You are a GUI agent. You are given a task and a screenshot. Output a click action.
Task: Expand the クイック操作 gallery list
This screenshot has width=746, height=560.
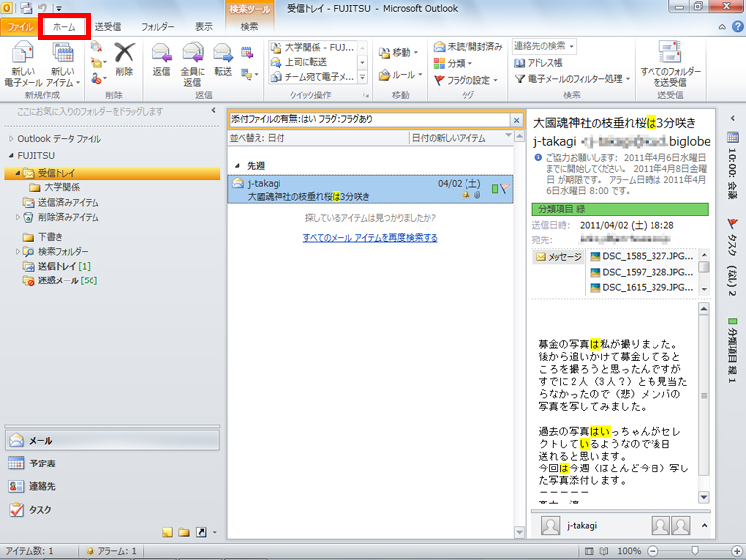coord(362,77)
